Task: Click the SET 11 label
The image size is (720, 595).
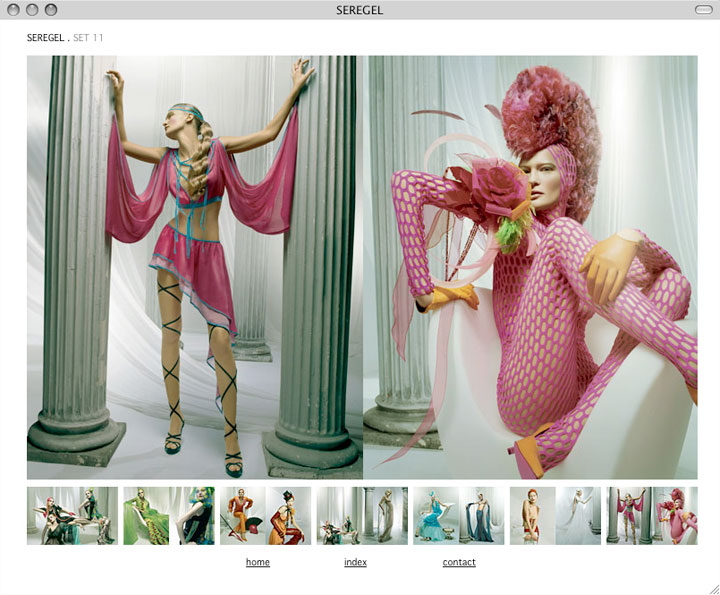Action: (x=88, y=38)
